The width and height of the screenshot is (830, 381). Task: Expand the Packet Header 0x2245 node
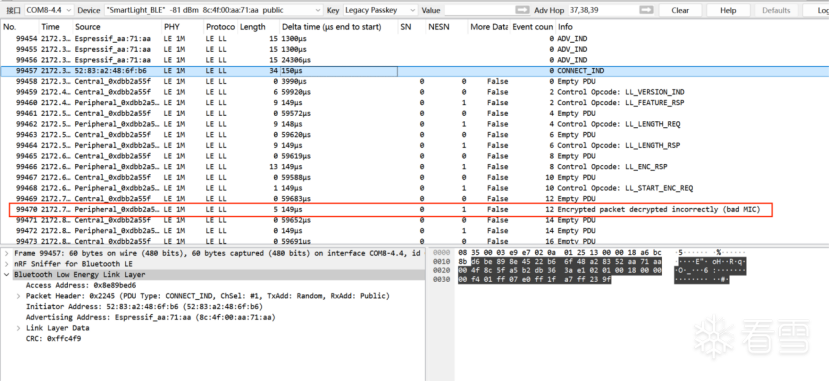[19, 296]
